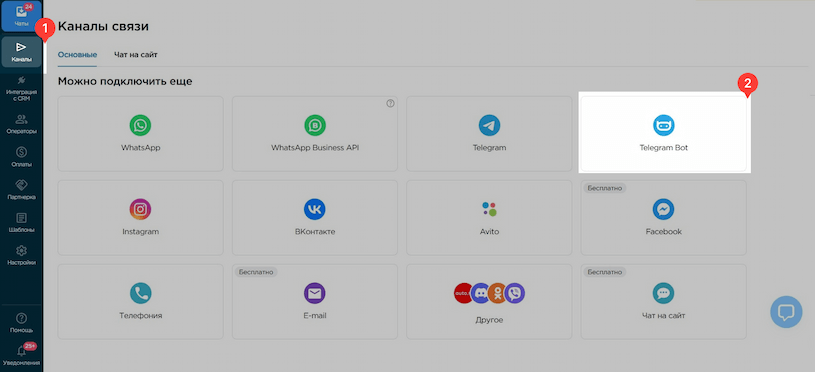Select Каналы in the sidebar

pyautogui.click(x=21, y=52)
